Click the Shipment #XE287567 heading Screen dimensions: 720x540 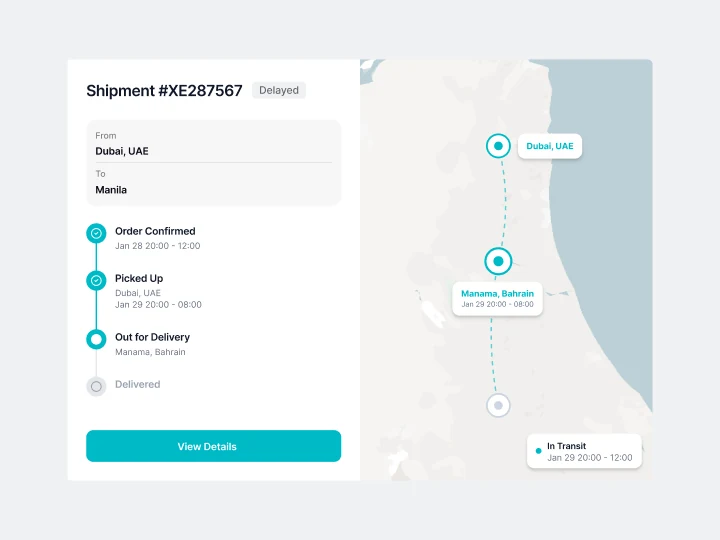pos(164,90)
